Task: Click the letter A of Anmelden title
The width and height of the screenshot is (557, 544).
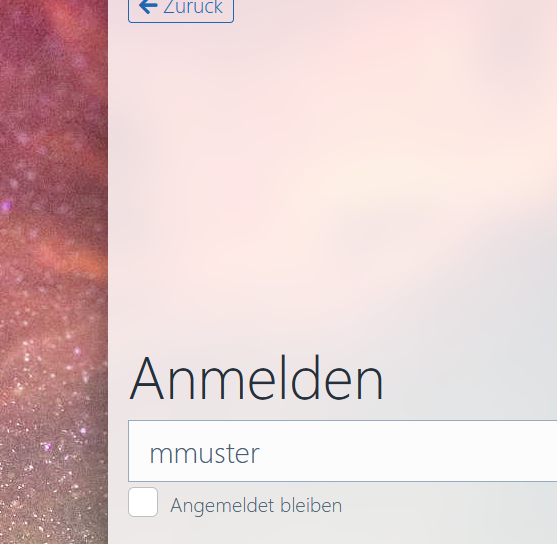Action: (147, 379)
